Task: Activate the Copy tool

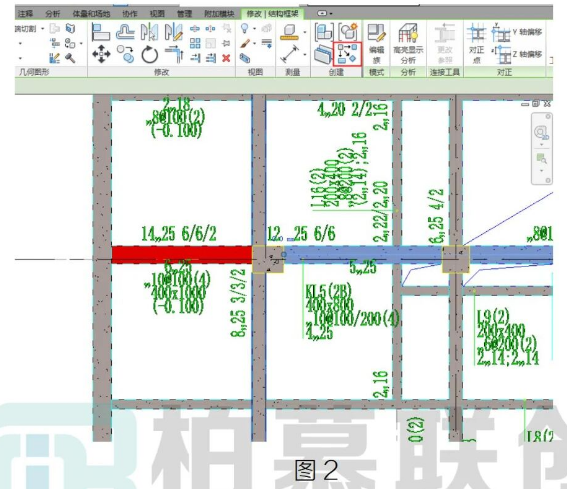Action: click(x=125, y=54)
